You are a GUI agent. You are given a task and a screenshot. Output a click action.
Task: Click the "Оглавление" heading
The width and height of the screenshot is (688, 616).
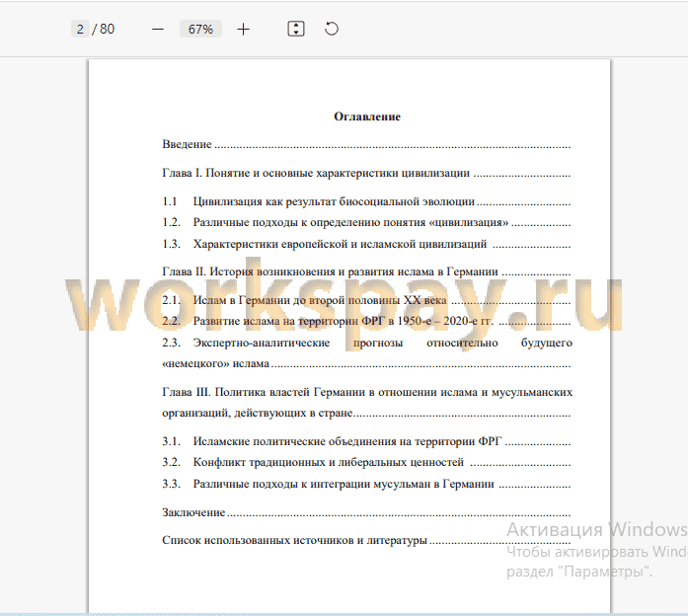coord(367,116)
